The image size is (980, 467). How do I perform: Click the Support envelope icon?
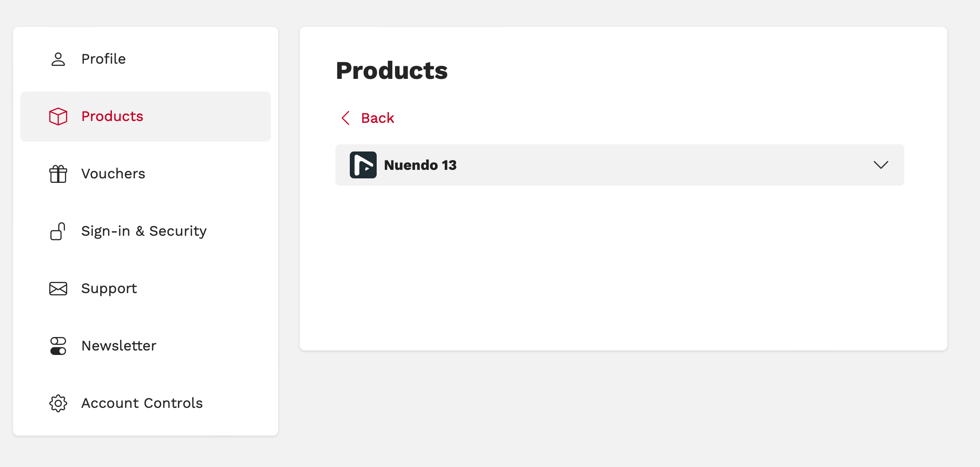click(x=58, y=289)
